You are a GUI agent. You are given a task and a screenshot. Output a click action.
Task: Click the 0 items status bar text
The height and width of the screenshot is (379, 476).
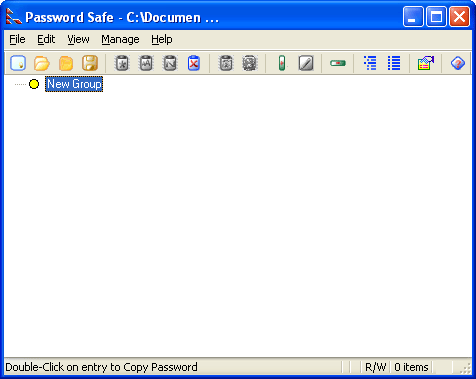point(411,367)
